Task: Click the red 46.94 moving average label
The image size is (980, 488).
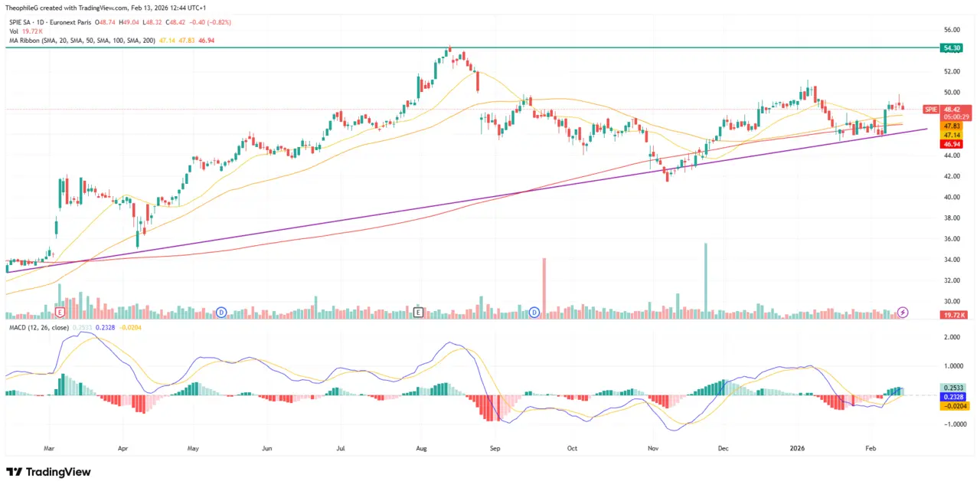Action: [952, 144]
